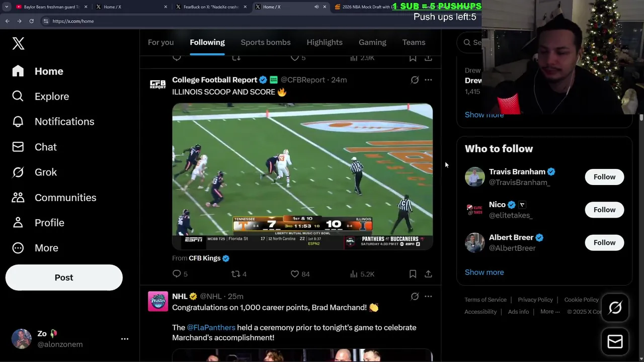Select the Following tab

[207, 42]
